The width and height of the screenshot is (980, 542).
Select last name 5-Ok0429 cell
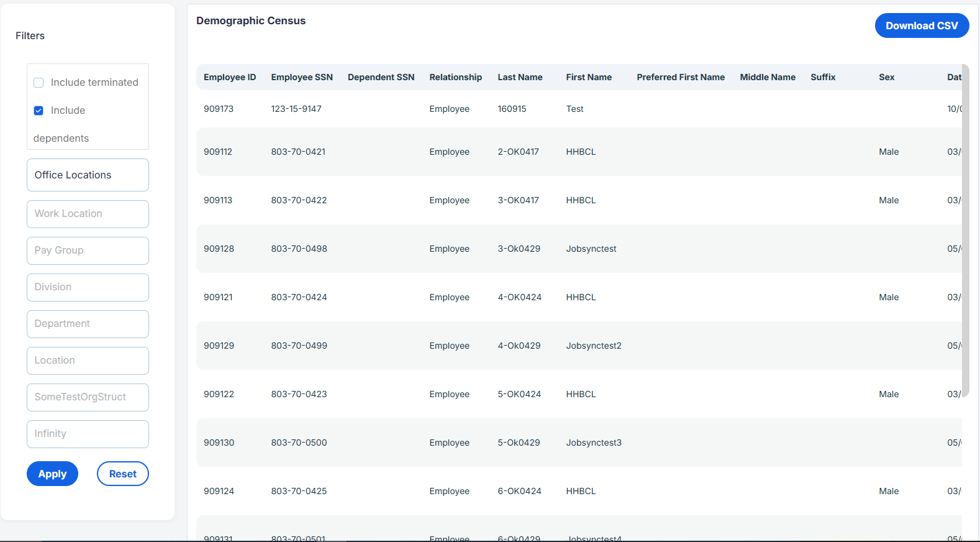pyautogui.click(x=519, y=443)
